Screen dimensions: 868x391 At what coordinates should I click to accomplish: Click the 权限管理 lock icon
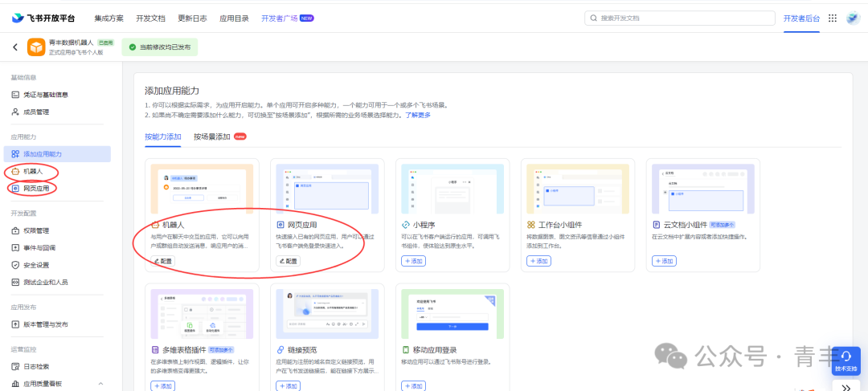tap(15, 230)
